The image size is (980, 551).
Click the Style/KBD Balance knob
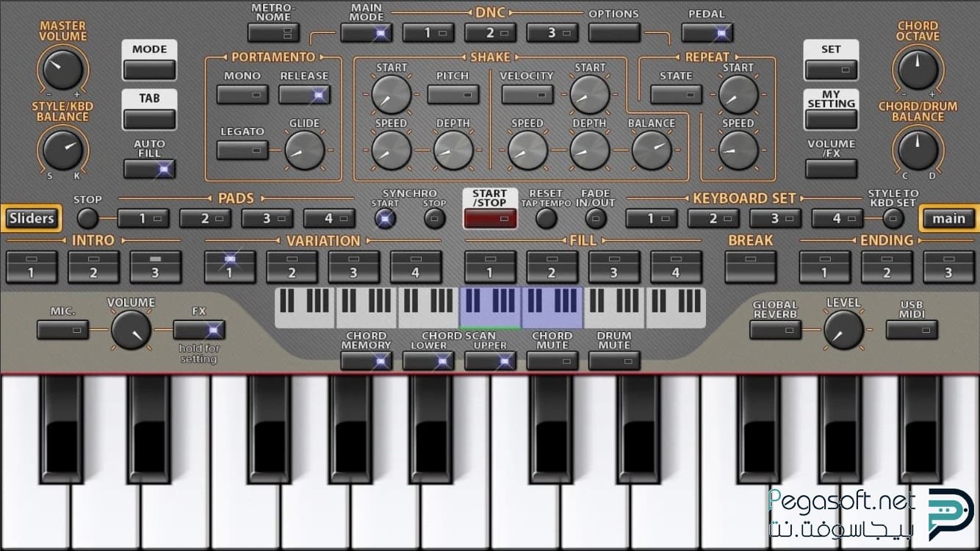[62, 150]
